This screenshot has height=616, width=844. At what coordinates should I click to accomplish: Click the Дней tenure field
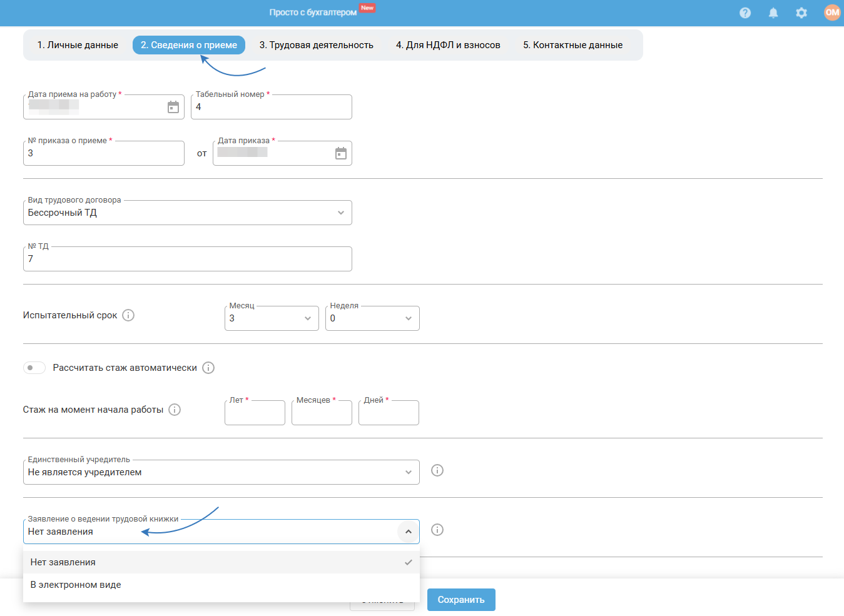point(389,413)
